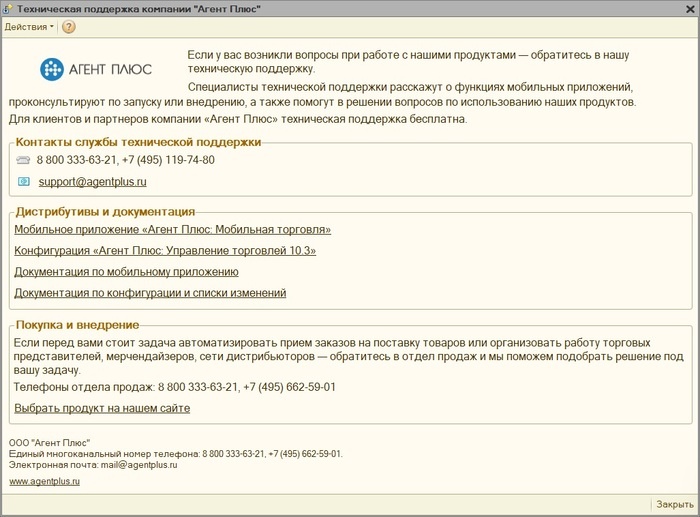Open Мобильное приложение «Агент Плюс: Мобильная торговля» link
The image size is (700, 517).
[173, 229]
